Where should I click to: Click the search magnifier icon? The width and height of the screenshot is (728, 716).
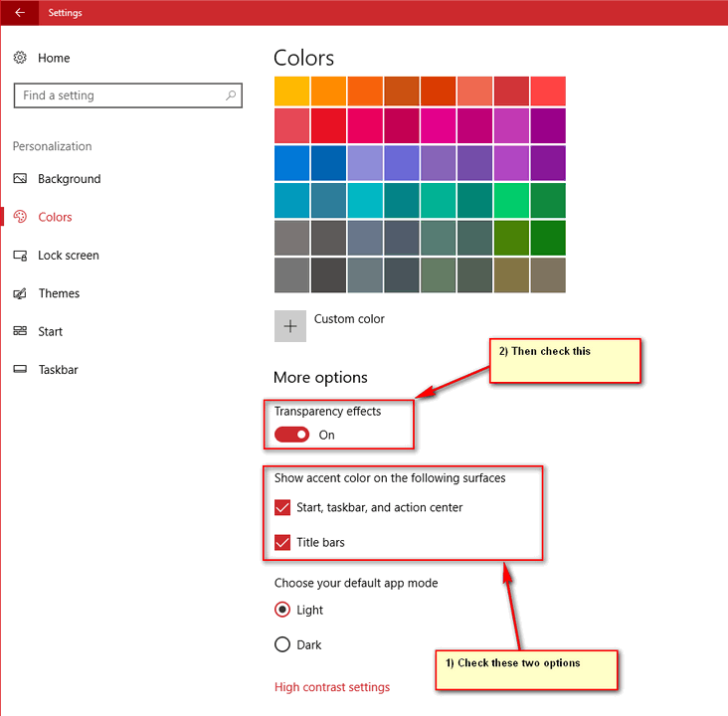(231, 95)
